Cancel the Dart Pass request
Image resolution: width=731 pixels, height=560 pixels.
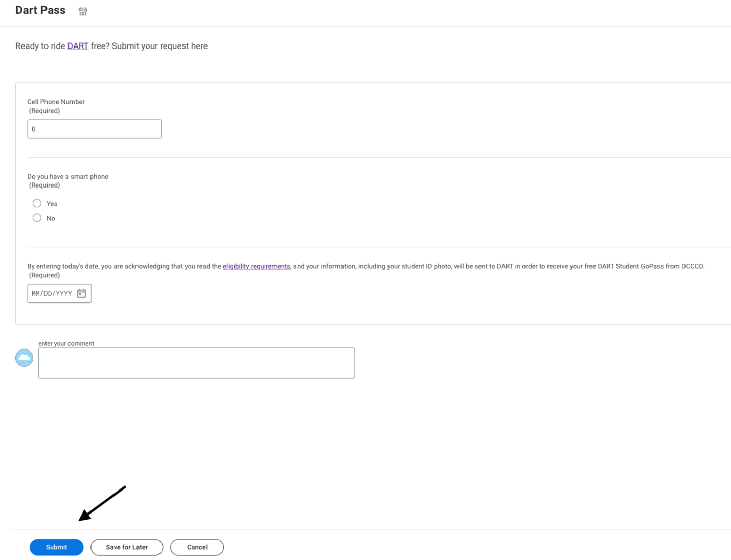click(197, 547)
